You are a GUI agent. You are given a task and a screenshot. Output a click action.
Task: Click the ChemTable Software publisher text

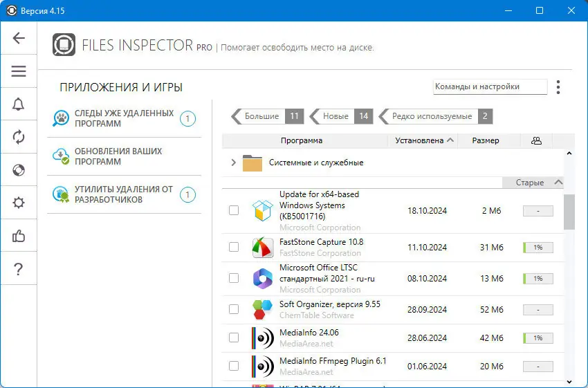click(317, 315)
